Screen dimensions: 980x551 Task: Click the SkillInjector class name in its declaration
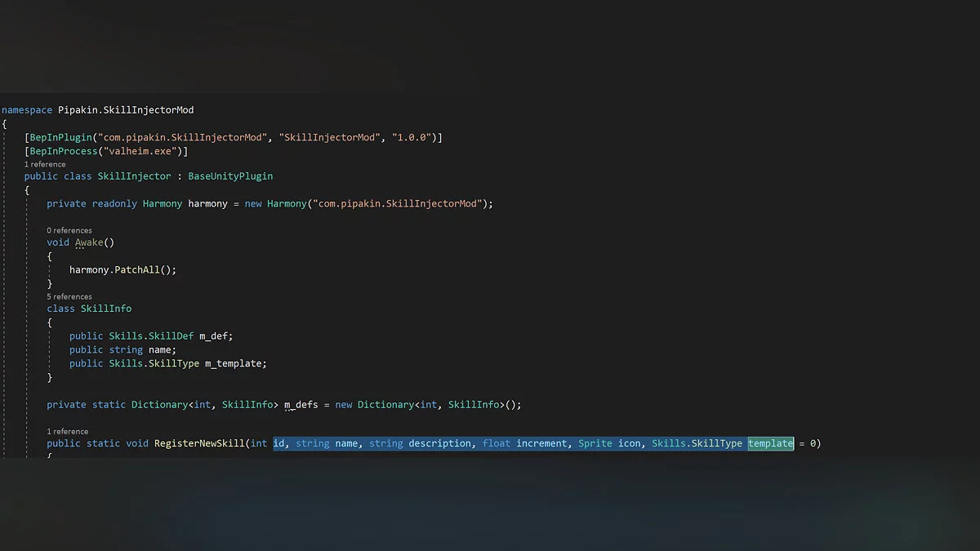134,176
